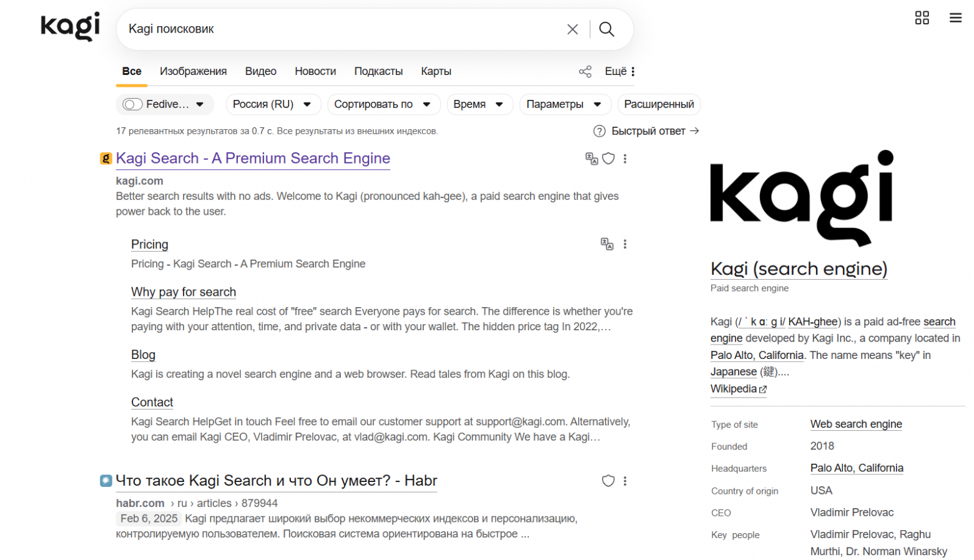Open the Время filter dropdown
Screen dimensions: 974x560
coord(480,104)
